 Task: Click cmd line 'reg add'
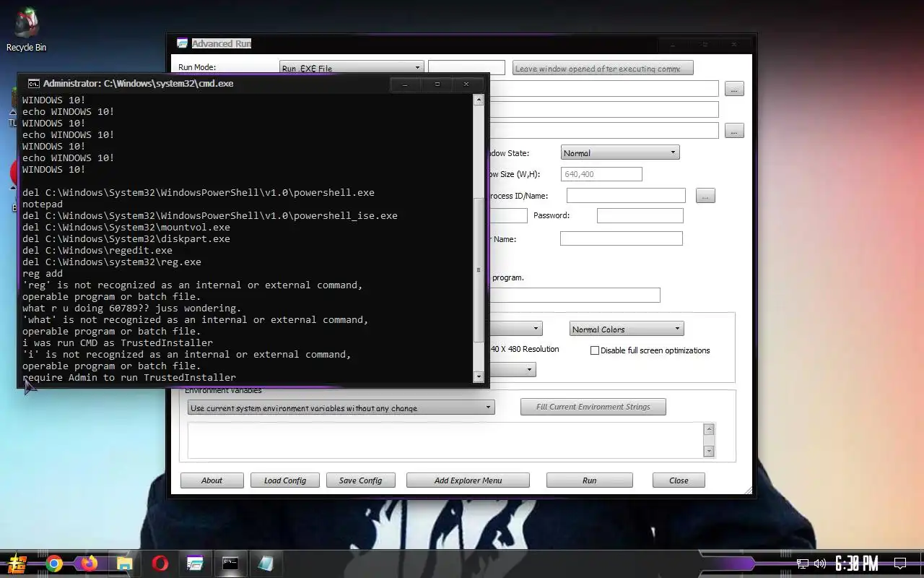43,273
